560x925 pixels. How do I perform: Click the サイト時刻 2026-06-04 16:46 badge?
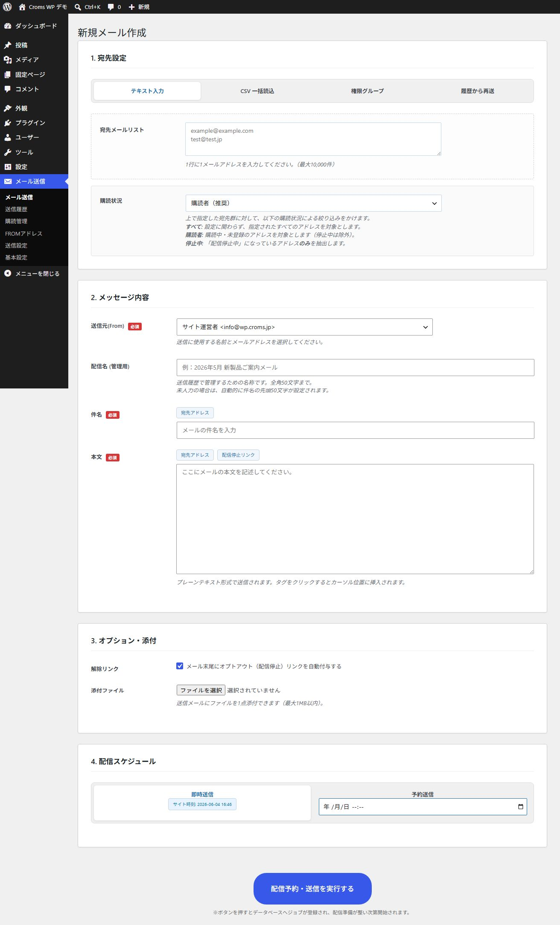click(x=202, y=804)
